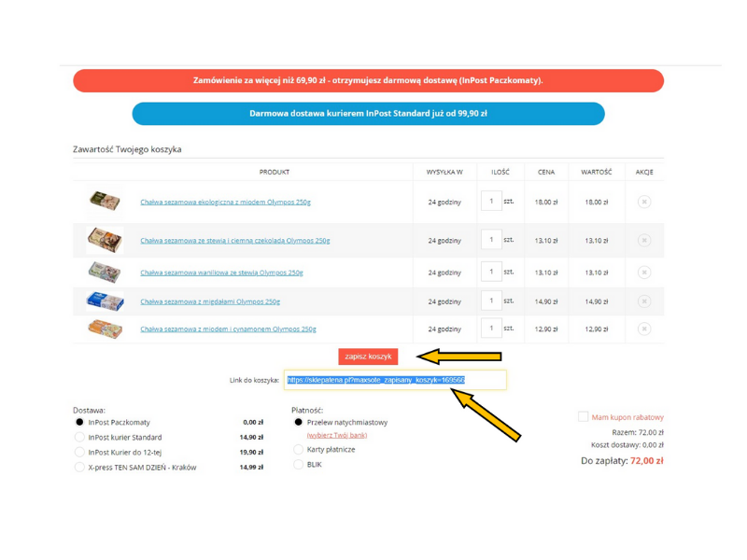Image resolution: width=747 pixels, height=560 pixels.
Task: Open Chałwa z miodem i cynamonem link
Action: (x=228, y=329)
